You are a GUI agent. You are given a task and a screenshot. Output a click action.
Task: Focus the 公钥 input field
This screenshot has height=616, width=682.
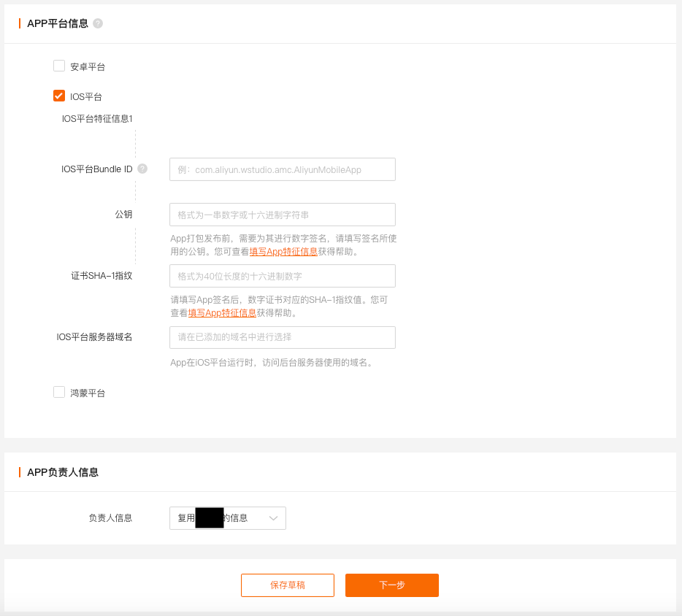tap(283, 215)
